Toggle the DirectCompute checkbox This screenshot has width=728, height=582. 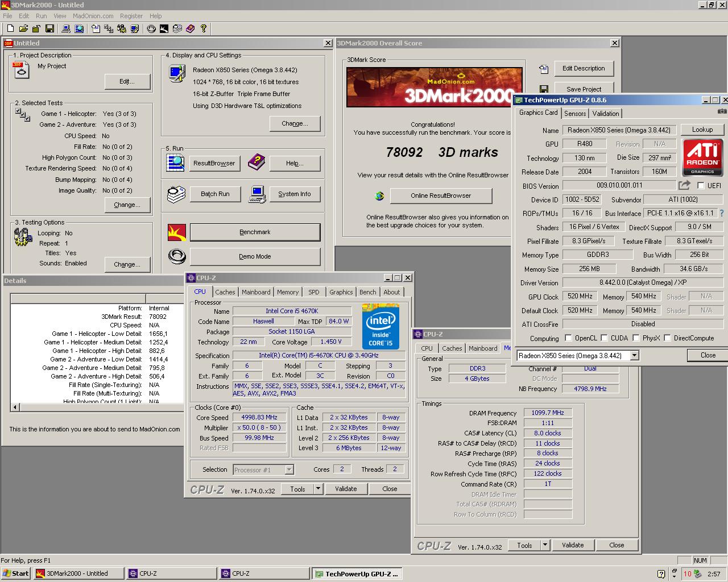pos(667,338)
